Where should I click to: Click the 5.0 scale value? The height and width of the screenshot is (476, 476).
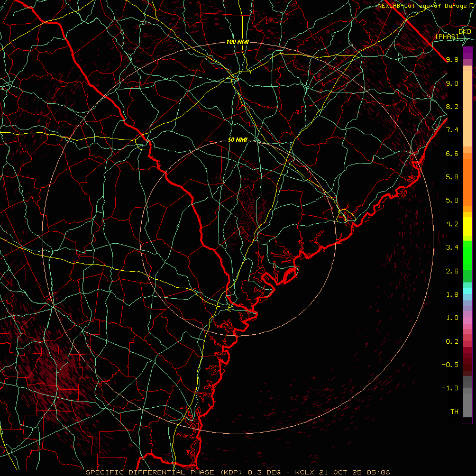[x=452, y=200]
